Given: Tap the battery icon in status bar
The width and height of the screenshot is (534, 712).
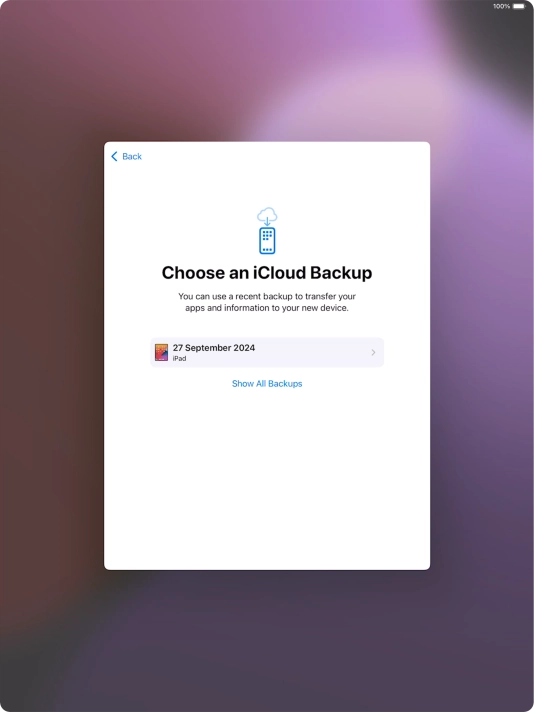Looking at the screenshot, I should [519, 6].
